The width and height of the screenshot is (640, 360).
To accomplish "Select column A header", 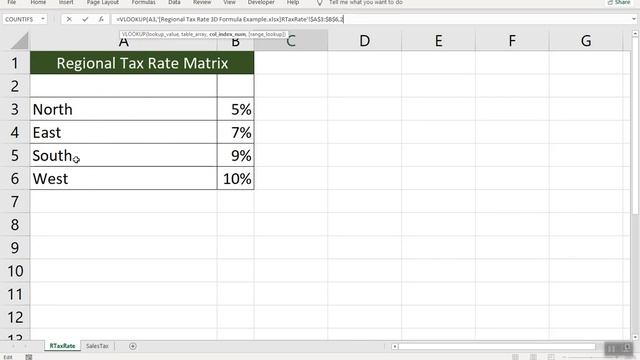I will coord(123,41).
